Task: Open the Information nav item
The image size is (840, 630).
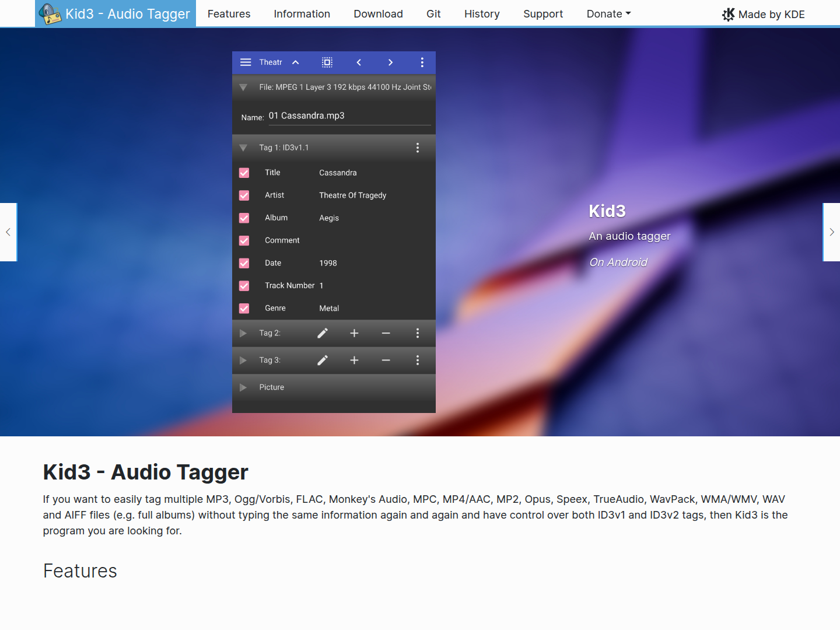Action: point(302,14)
